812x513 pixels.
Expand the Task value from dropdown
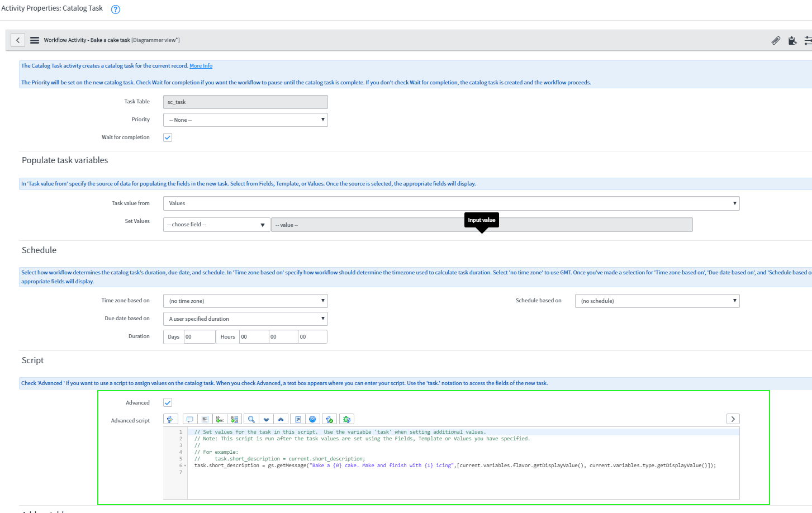[451, 203]
